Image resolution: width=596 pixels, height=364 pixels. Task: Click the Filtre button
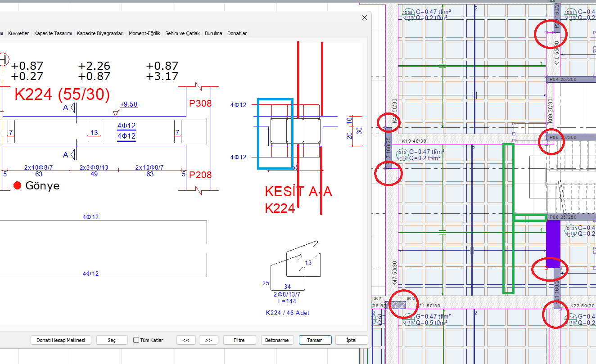tap(239, 340)
